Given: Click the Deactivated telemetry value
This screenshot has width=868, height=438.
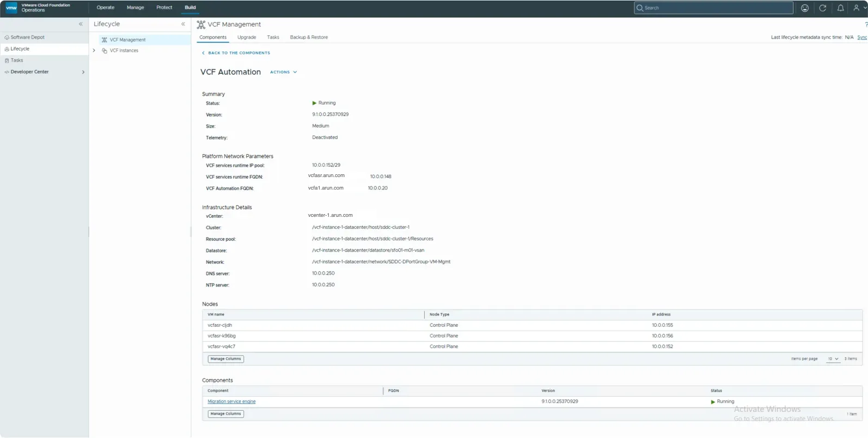Looking at the screenshot, I should click(325, 137).
